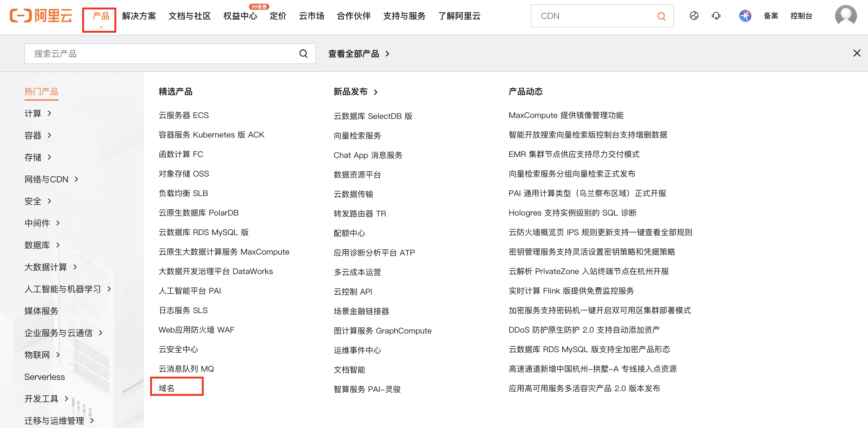Open the 云市场 menu

311,16
